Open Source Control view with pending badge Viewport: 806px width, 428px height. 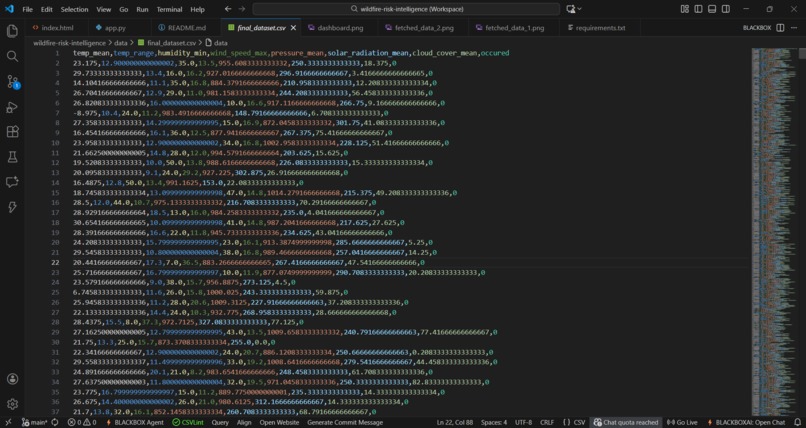[x=12, y=82]
